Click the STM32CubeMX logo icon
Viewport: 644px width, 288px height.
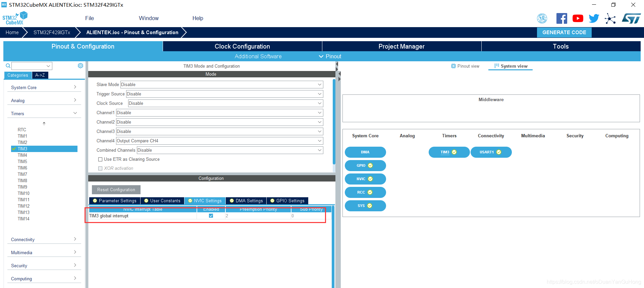[x=15, y=18]
